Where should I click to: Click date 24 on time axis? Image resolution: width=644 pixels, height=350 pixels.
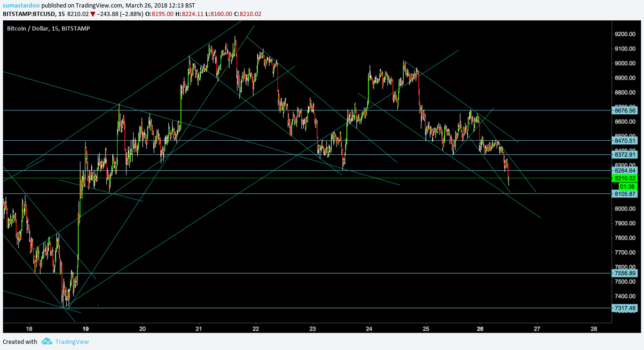[x=369, y=328]
